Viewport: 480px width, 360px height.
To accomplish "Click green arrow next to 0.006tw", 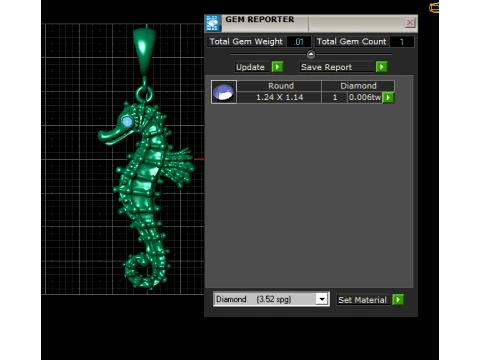I will [388, 98].
